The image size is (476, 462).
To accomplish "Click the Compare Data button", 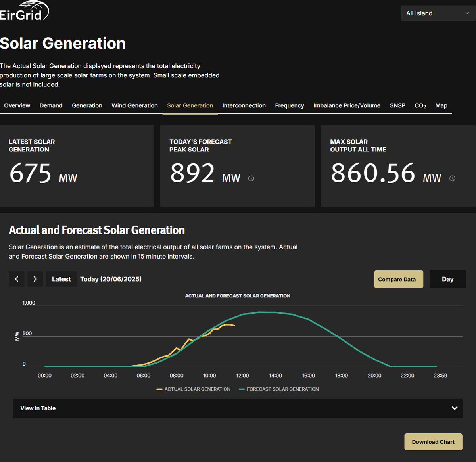I will pyautogui.click(x=398, y=279).
